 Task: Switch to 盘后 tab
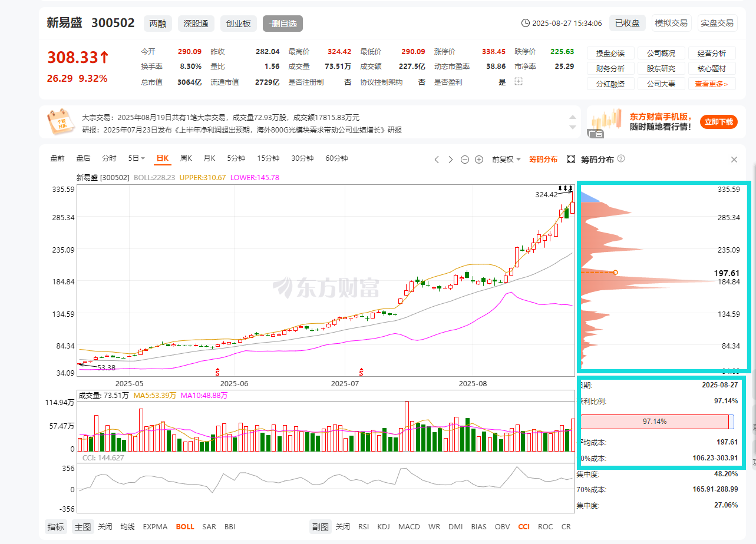click(x=83, y=158)
